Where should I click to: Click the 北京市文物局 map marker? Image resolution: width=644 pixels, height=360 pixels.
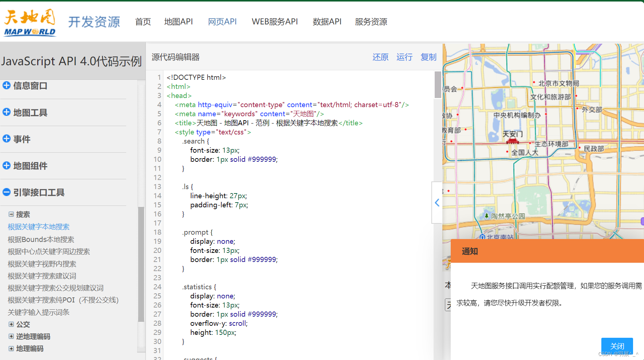click(534, 83)
